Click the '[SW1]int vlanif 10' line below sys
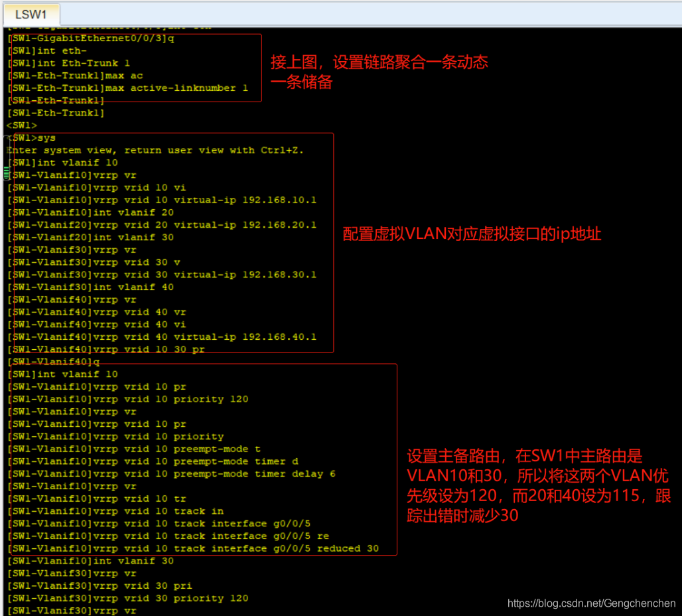The height and width of the screenshot is (616, 682). 62,163
